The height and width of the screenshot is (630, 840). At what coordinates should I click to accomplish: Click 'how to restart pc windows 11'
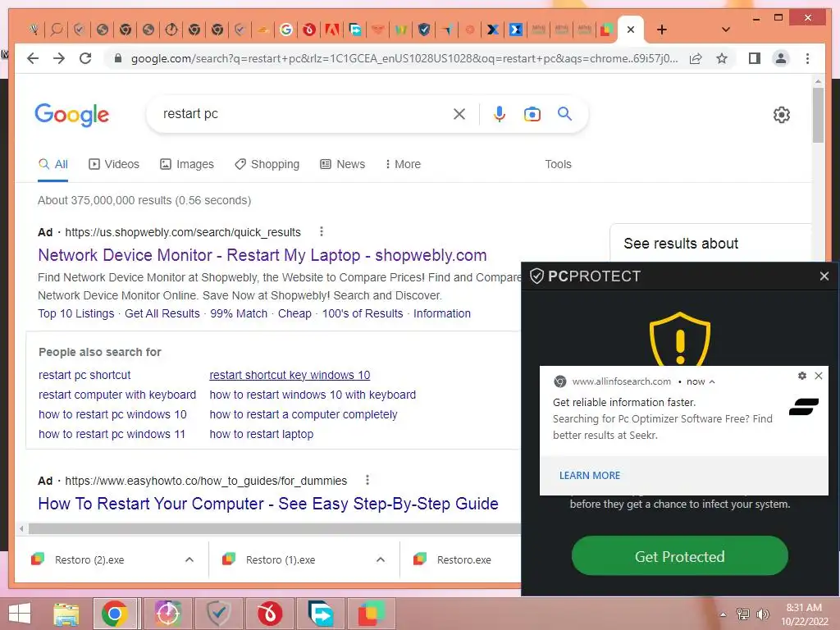[112, 434]
